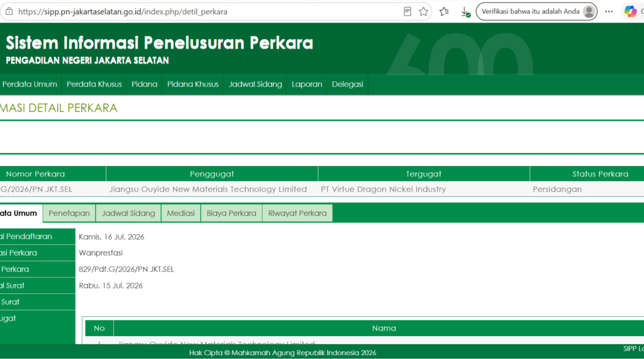Switch to the Riwayat Perkara tab
The image size is (644, 359).
pos(297,213)
